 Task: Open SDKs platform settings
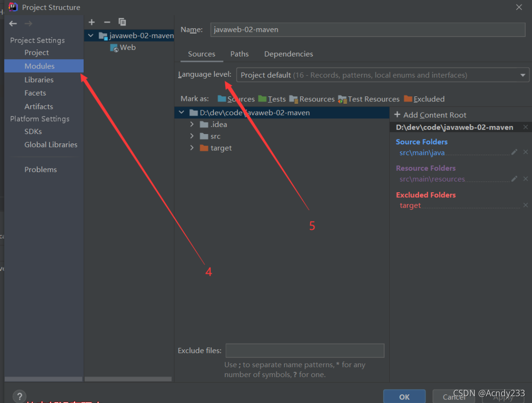33,131
